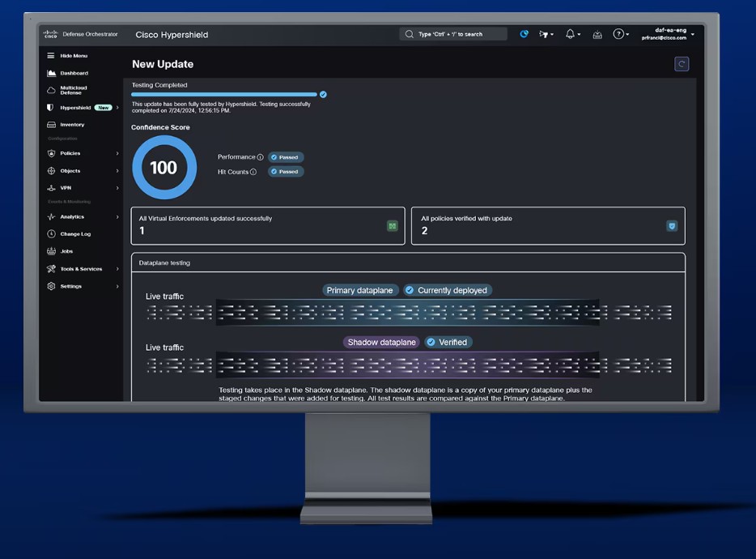This screenshot has width=756, height=559.
Task: Click the Cisco Hypershield title
Action: (x=172, y=35)
